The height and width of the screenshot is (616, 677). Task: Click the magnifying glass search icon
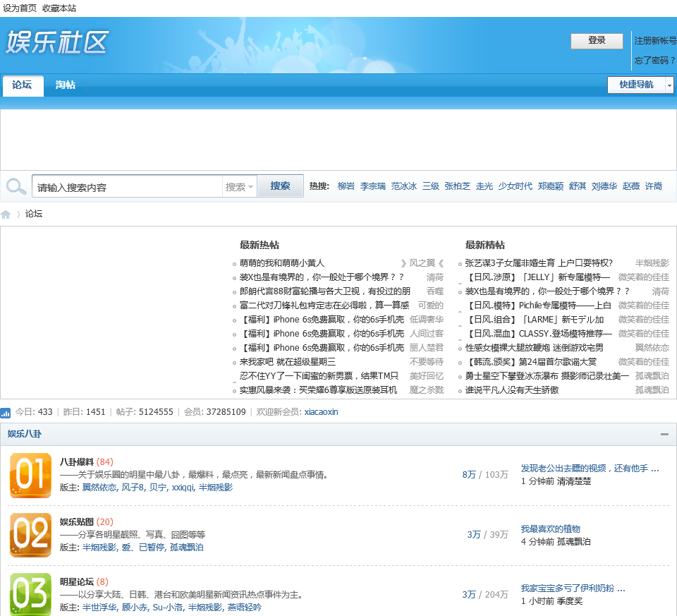[16, 186]
